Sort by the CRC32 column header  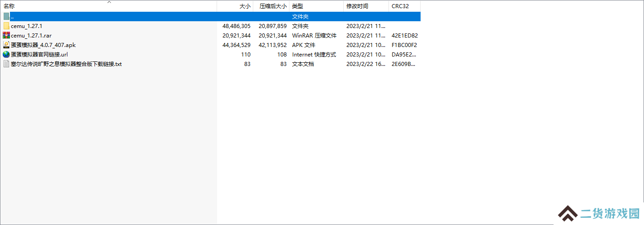pos(404,6)
